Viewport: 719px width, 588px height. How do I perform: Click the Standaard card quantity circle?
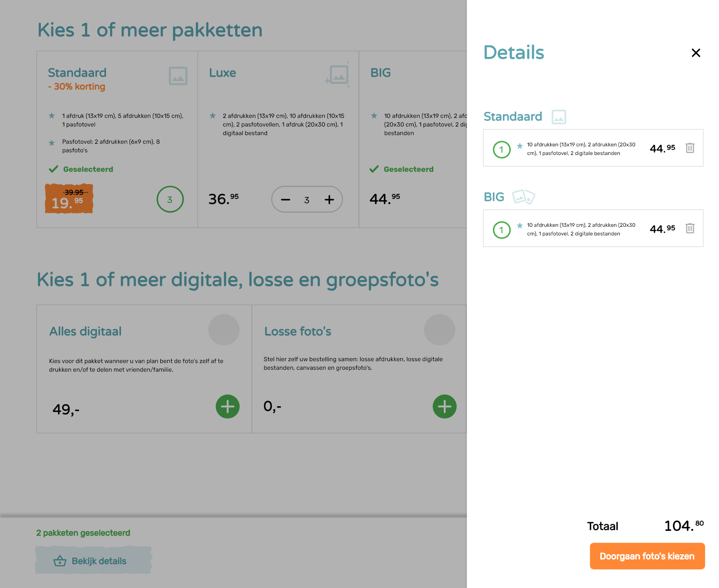[x=170, y=199]
